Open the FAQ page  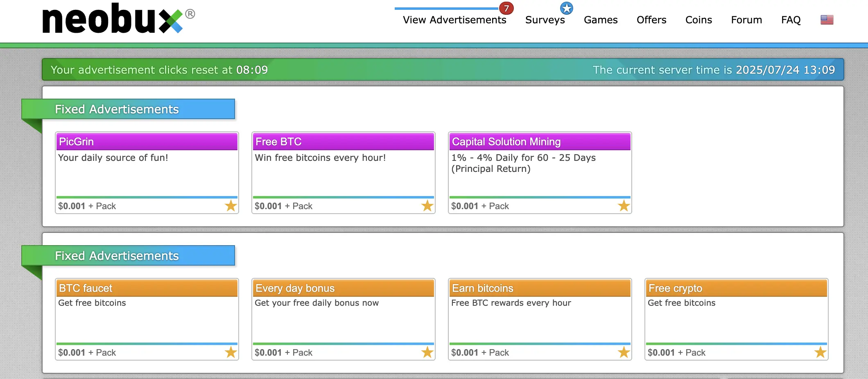[791, 20]
